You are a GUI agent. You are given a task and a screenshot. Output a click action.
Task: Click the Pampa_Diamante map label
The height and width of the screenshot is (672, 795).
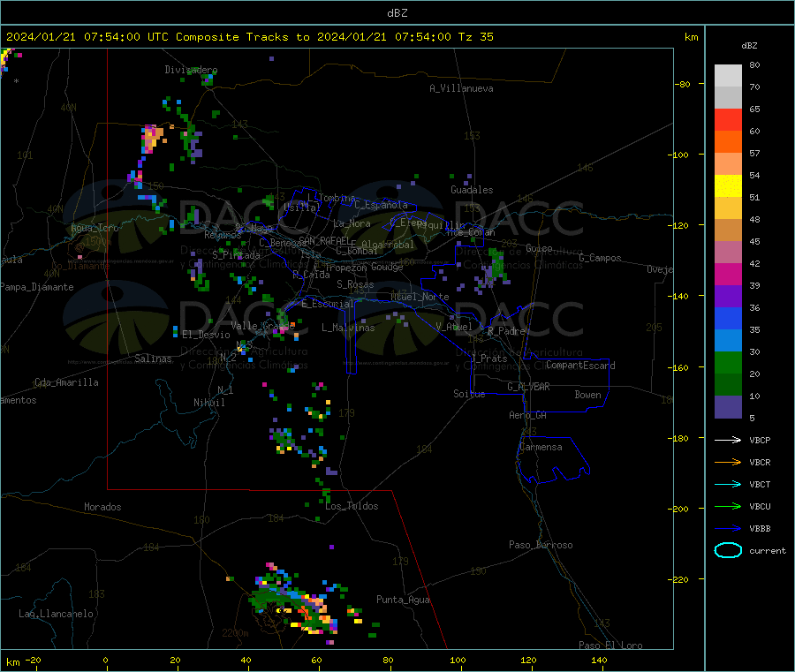point(36,287)
